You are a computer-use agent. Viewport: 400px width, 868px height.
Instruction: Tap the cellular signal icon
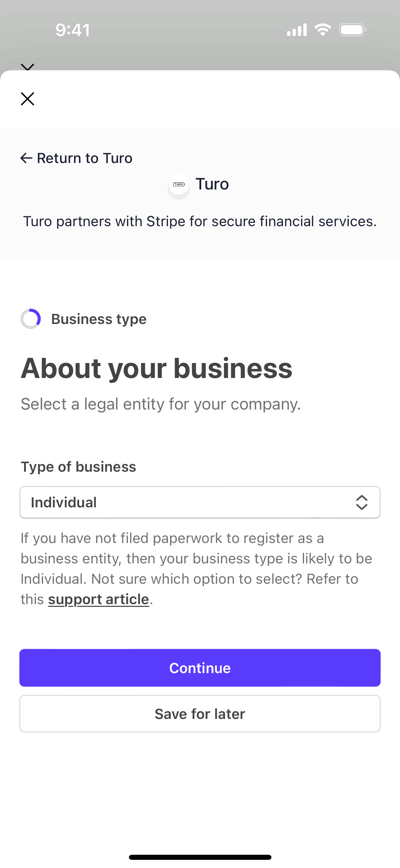297,30
